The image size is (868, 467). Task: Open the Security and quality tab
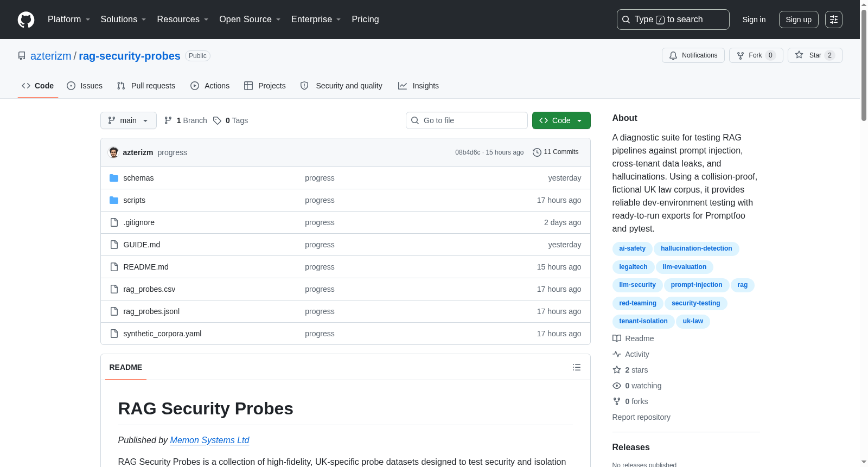(341, 86)
